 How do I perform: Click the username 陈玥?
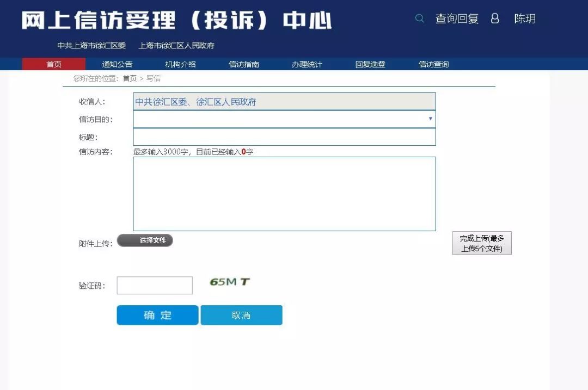point(526,18)
